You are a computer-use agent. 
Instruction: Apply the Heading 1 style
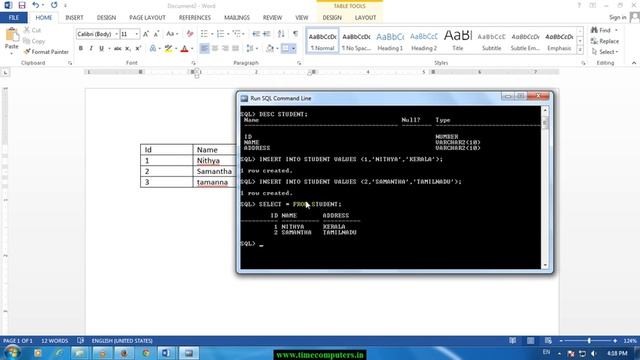[x=390, y=41]
